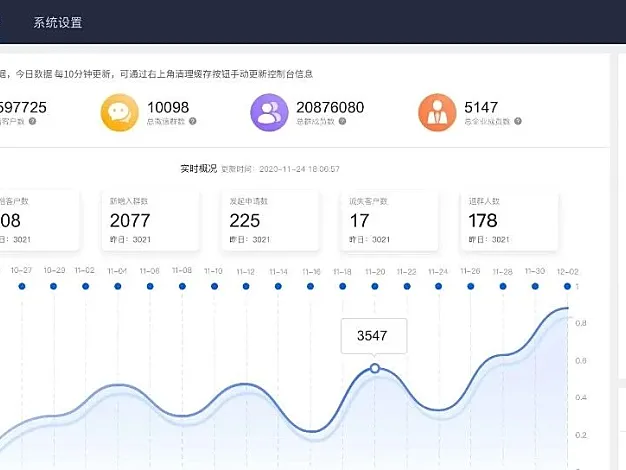Click the purple group members icon

[x=269, y=113]
